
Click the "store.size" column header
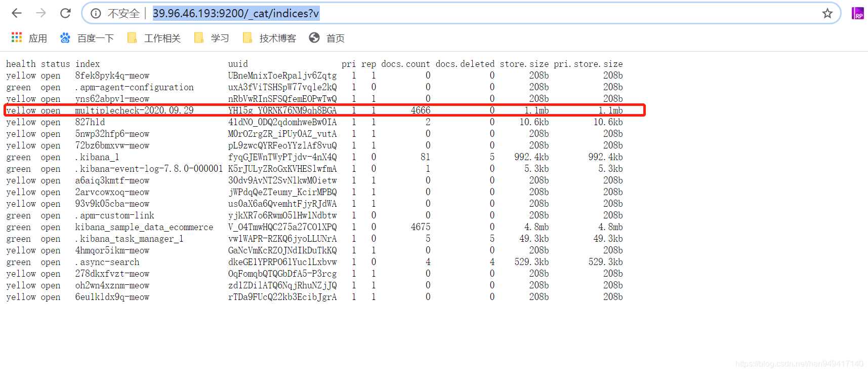tap(524, 64)
